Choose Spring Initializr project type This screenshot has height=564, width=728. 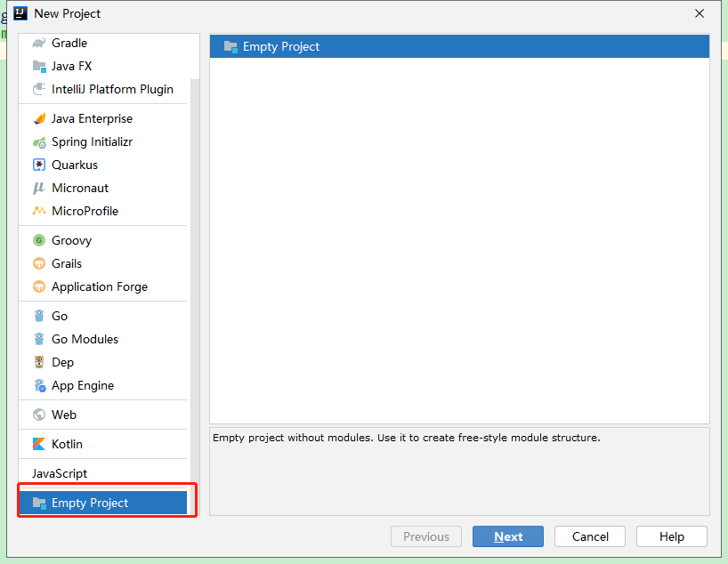[102, 141]
